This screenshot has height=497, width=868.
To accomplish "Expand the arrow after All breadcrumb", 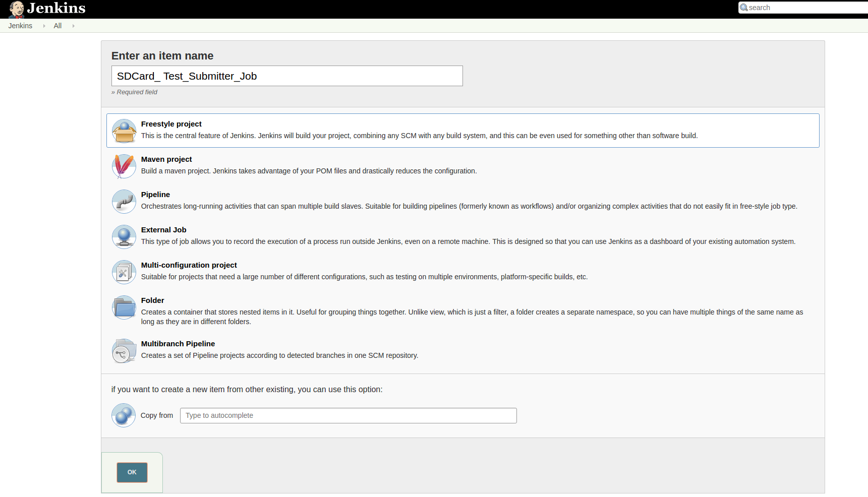I will tap(73, 26).
